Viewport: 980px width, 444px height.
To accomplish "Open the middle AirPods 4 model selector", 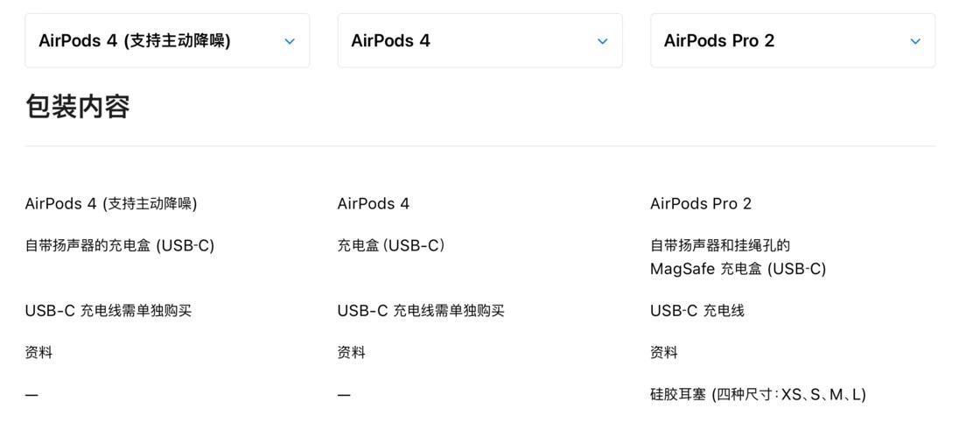I will (x=479, y=40).
